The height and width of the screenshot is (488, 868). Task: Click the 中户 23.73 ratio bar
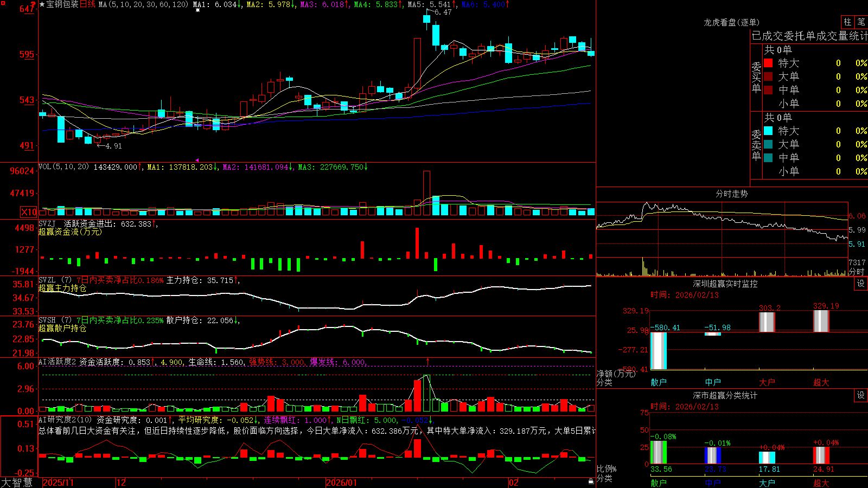tap(713, 455)
